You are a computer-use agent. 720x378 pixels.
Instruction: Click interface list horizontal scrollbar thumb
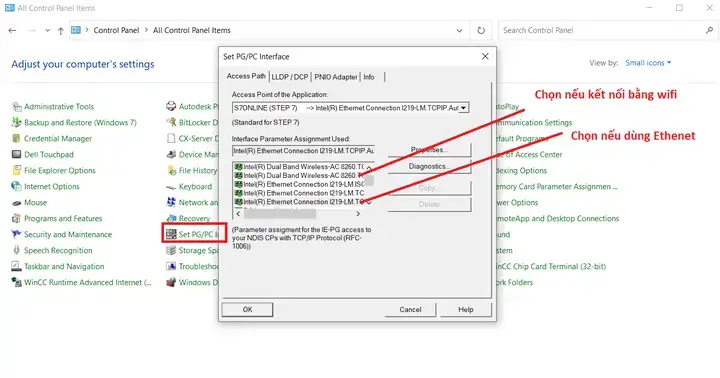tap(280, 214)
